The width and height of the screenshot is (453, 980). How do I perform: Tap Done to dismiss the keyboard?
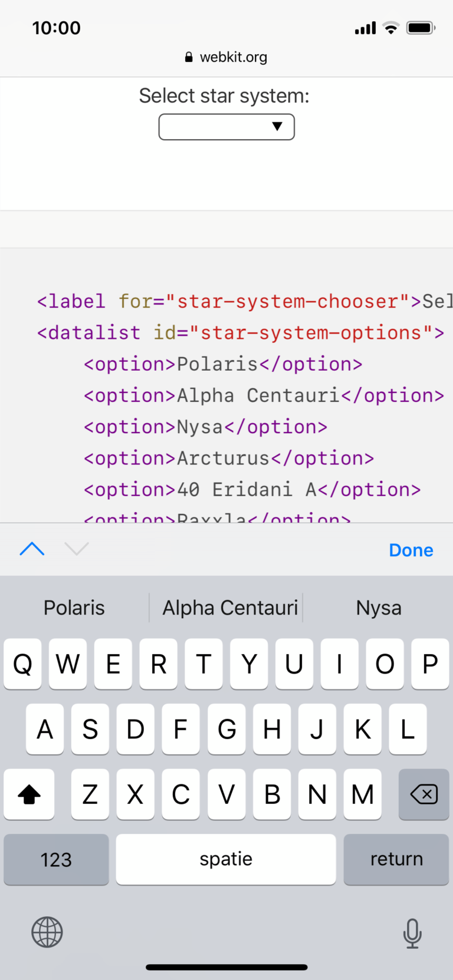tap(411, 550)
